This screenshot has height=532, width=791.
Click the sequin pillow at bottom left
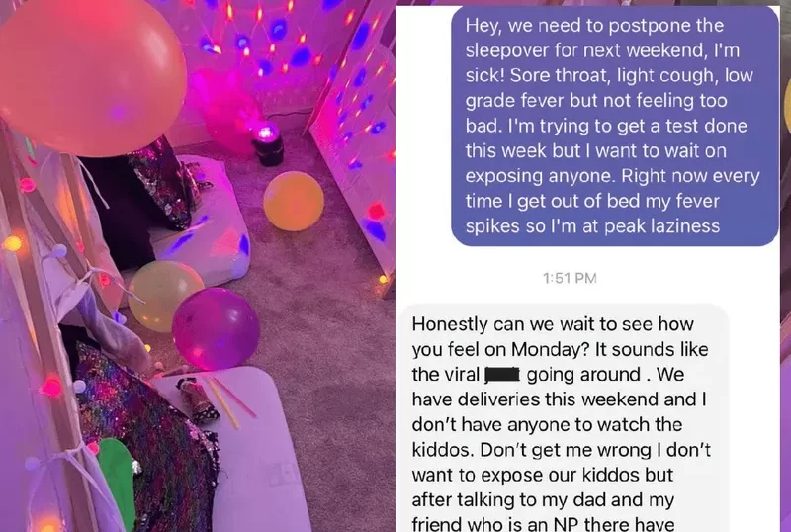tap(146, 439)
